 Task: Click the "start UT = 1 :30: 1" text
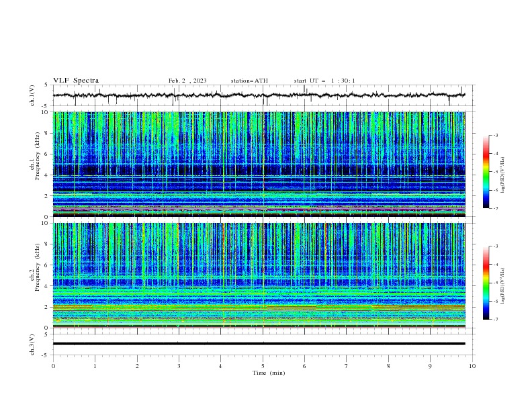(x=324, y=81)
